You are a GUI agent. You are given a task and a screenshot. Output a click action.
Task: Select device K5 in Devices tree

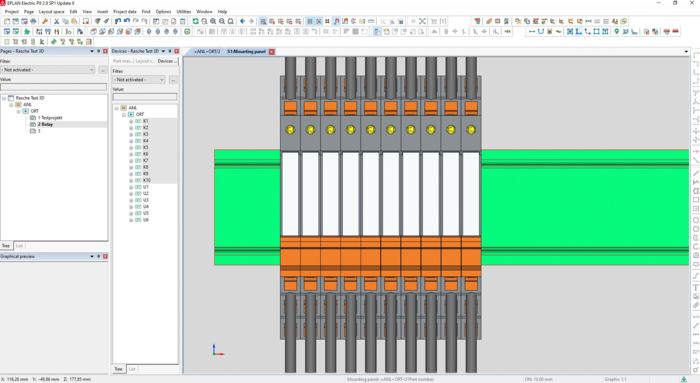[146, 147]
